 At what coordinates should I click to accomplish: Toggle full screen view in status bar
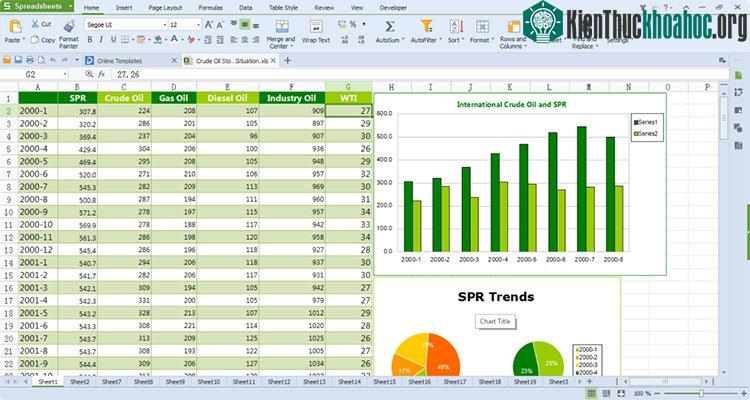[x=620, y=393]
